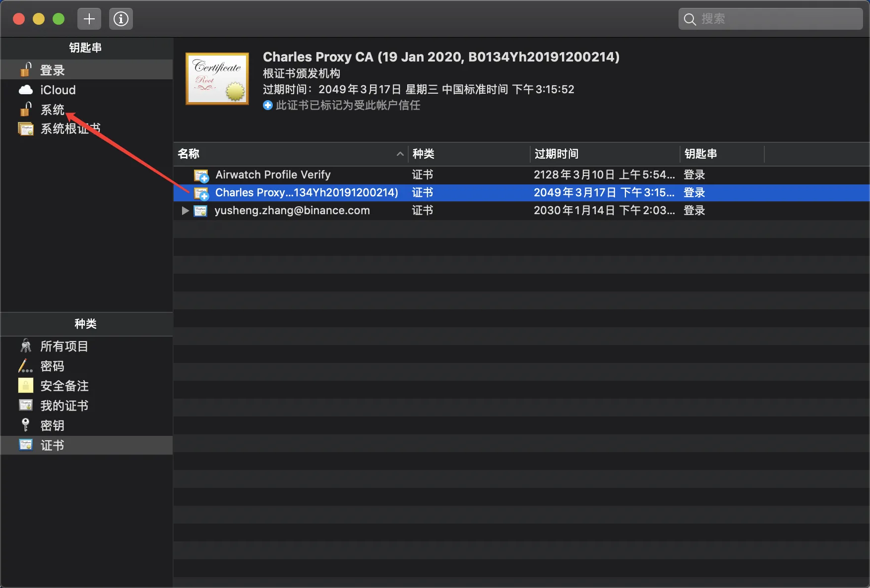Image resolution: width=870 pixels, height=588 pixels.
Task: Sort the list by 过期时间 column
Action: coord(605,154)
